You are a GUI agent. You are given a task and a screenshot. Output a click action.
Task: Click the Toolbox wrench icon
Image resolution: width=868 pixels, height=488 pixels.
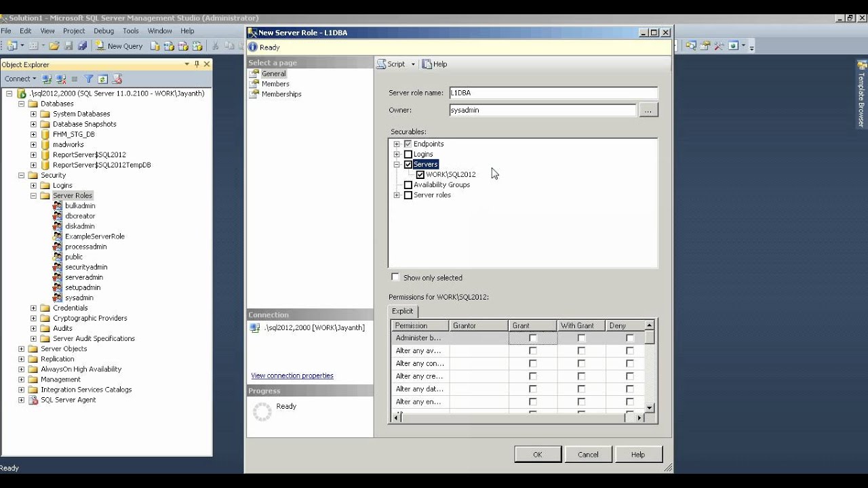pyautogui.click(x=719, y=46)
